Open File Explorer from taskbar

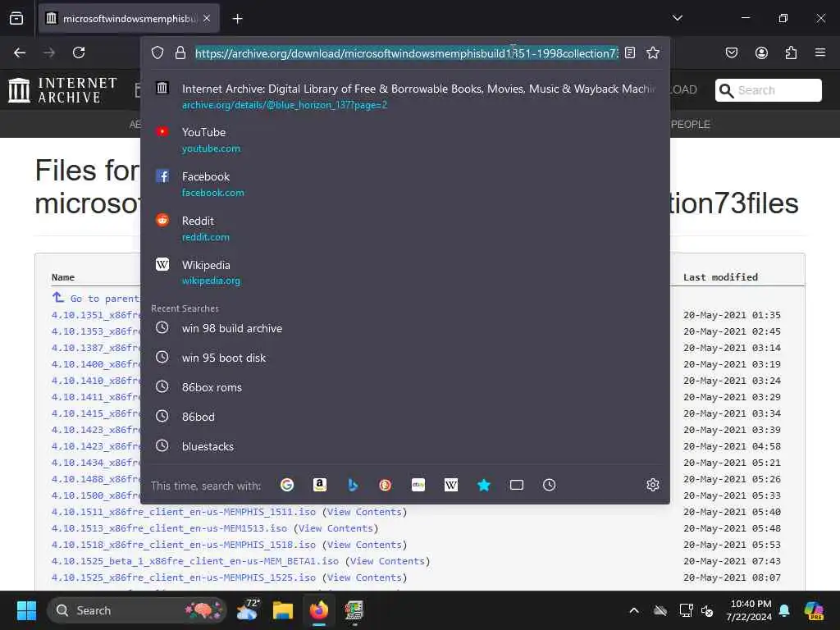[x=283, y=610]
